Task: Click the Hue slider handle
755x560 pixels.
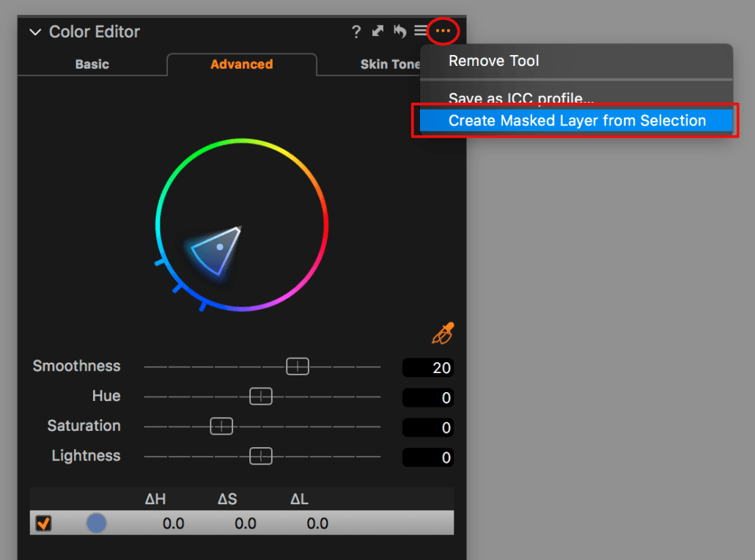Action: point(261,396)
